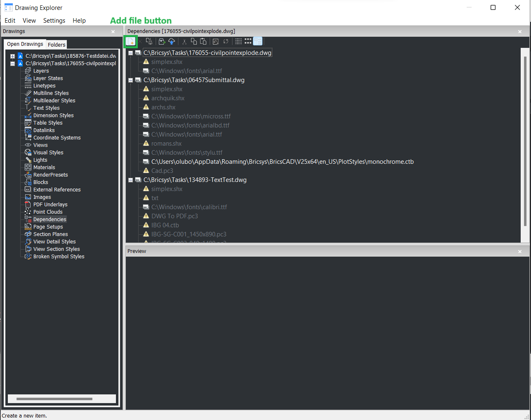Image resolution: width=531 pixels, height=420 pixels.
Task: Switch to Icon view grid icon
Action: click(248, 41)
